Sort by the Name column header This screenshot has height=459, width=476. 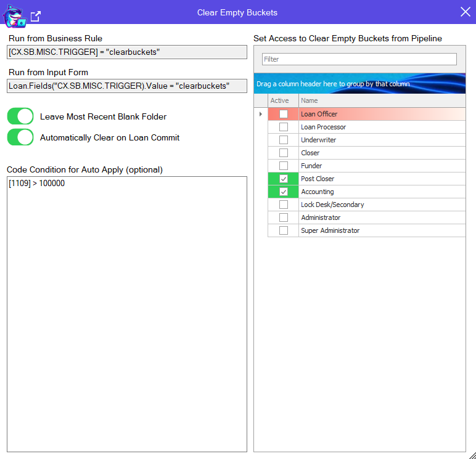tap(381, 100)
